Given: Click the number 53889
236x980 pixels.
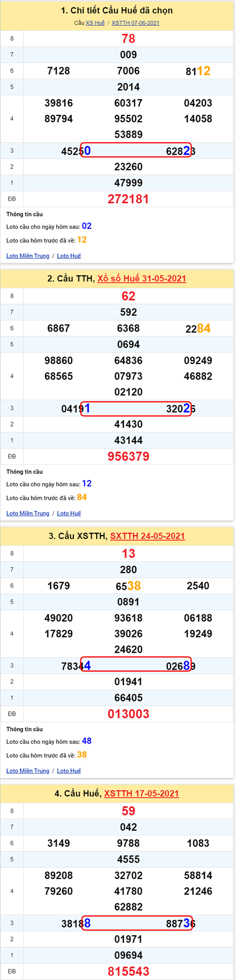Looking at the screenshot, I should (x=128, y=134).
